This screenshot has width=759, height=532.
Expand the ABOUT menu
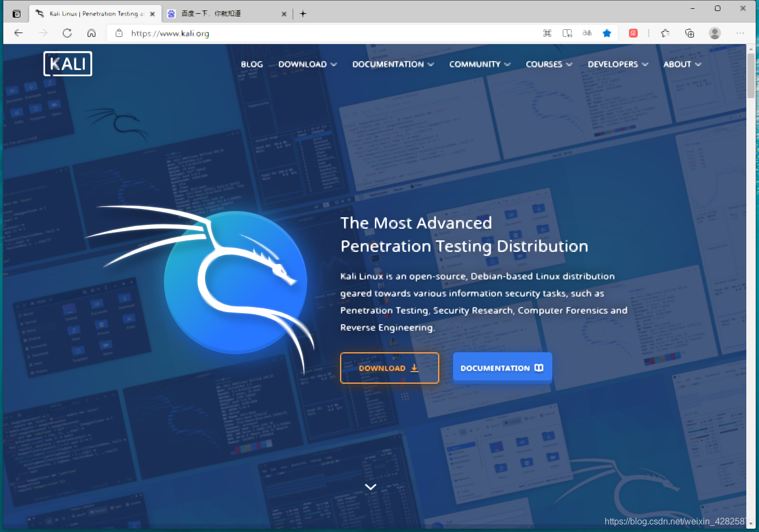(x=682, y=64)
